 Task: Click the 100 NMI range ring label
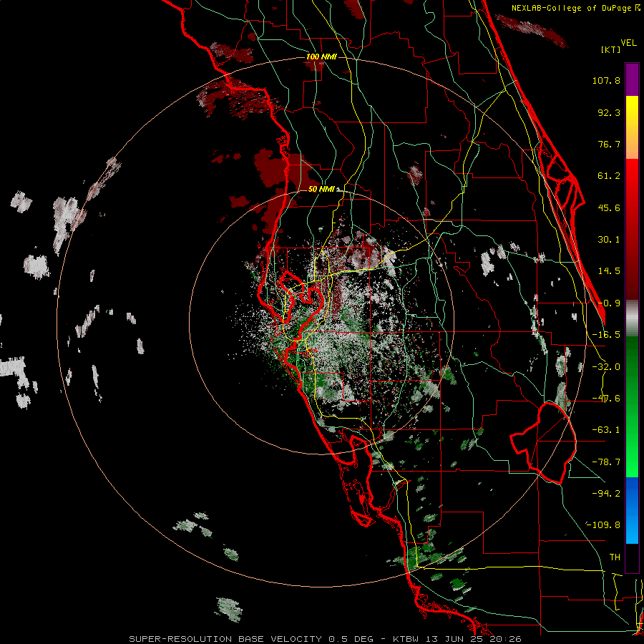[321, 57]
